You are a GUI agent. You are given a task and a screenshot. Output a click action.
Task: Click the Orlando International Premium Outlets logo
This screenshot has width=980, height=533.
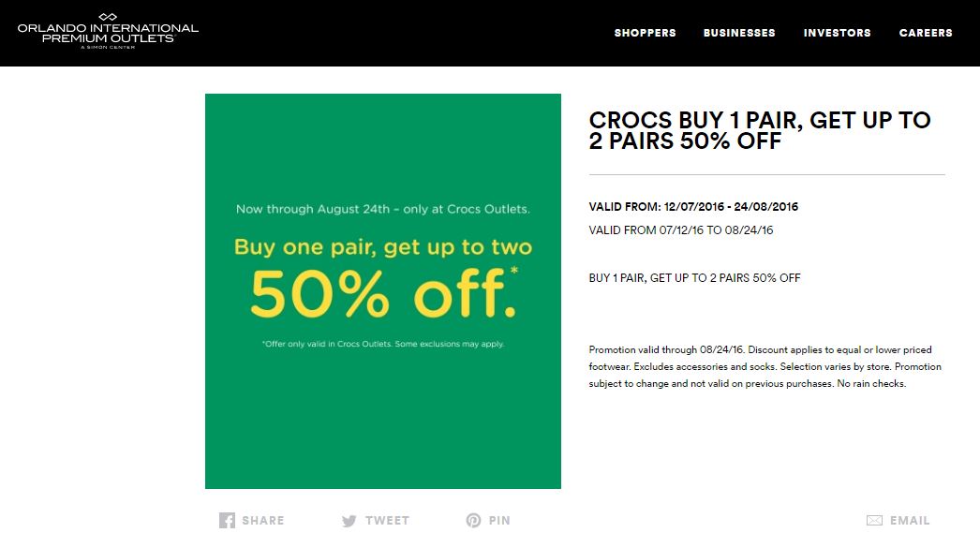click(x=108, y=31)
